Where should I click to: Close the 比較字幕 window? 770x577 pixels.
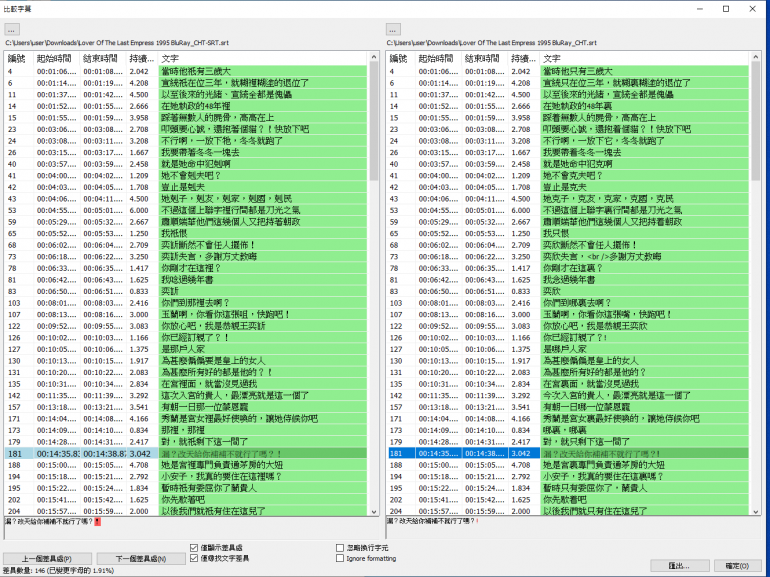pos(752,9)
